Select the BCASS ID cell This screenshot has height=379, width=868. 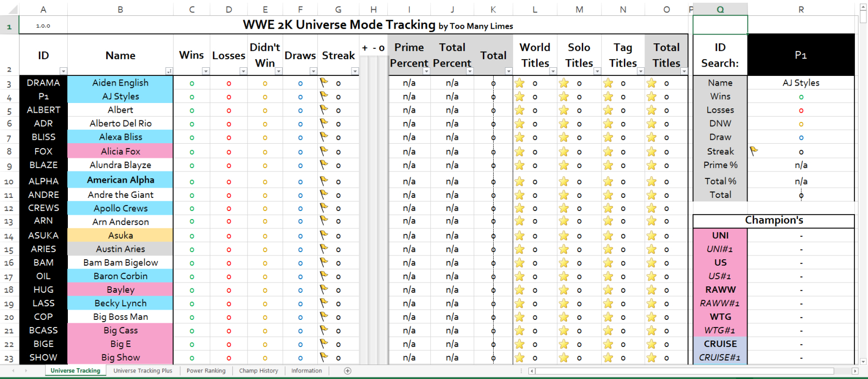click(x=43, y=330)
